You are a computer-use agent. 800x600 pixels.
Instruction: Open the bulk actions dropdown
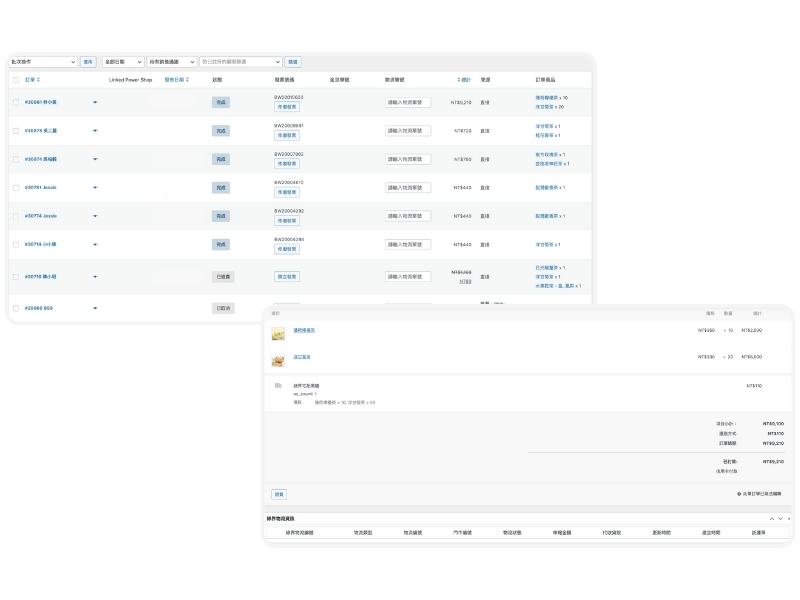(x=43, y=62)
